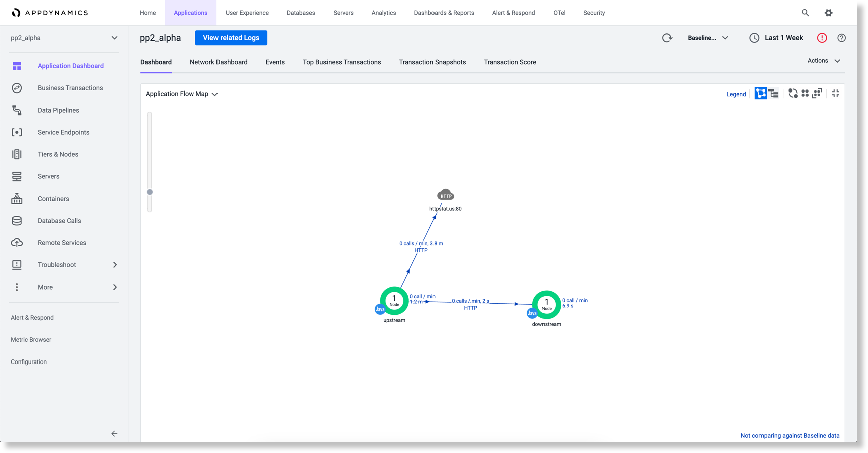
Task: Click the View related Logs button
Action: pyautogui.click(x=231, y=38)
